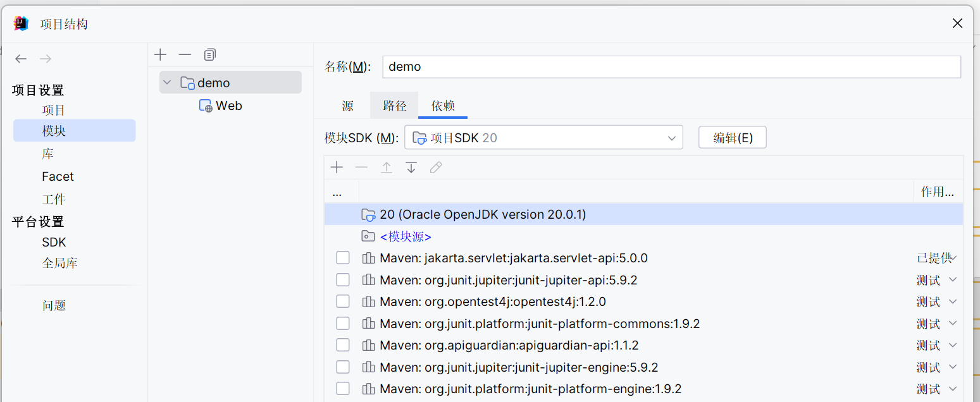Screen dimensions: 980x402
Task: Click into the module name field
Action: coord(672,67)
